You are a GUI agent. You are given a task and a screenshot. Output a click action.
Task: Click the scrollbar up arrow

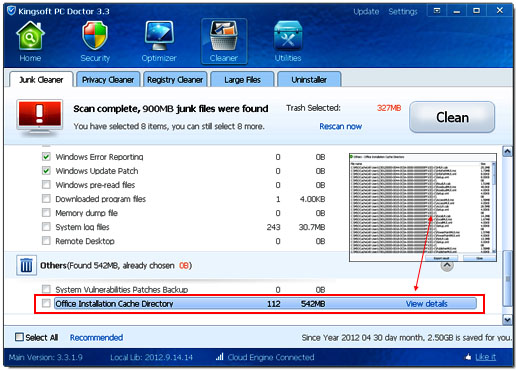507,152
